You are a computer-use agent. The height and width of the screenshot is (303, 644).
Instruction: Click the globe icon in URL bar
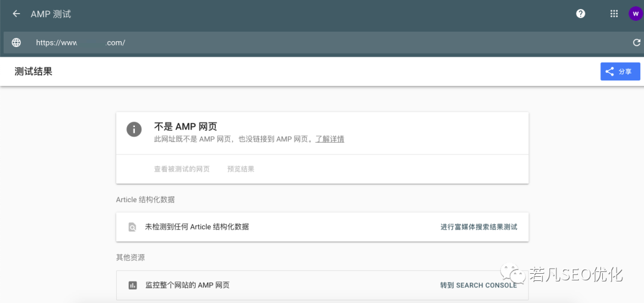16,42
